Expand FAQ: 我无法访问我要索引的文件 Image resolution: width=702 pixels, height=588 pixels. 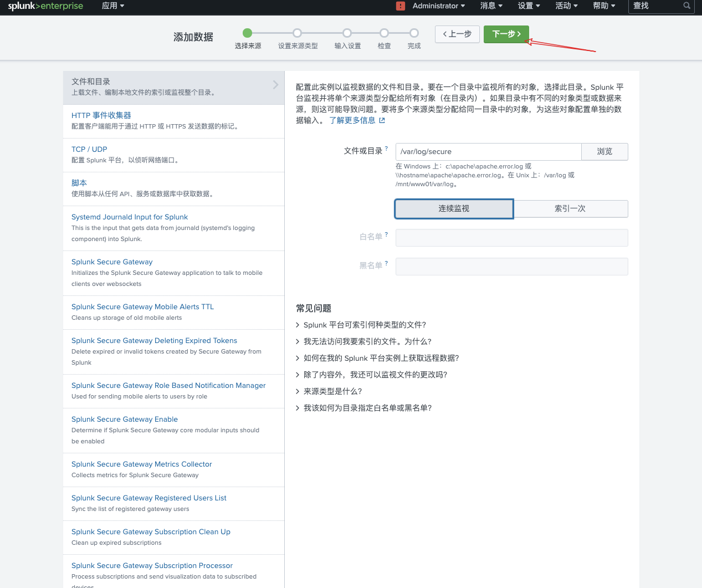[x=364, y=341]
